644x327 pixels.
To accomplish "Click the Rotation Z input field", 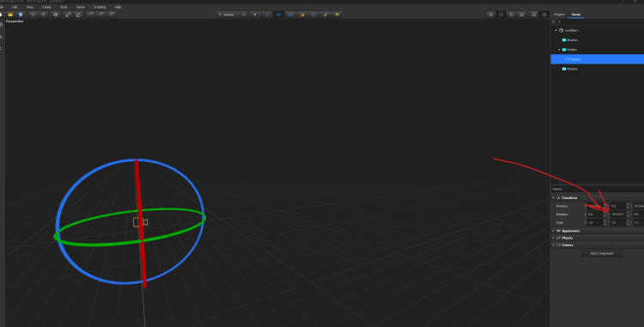I will tap(639, 215).
